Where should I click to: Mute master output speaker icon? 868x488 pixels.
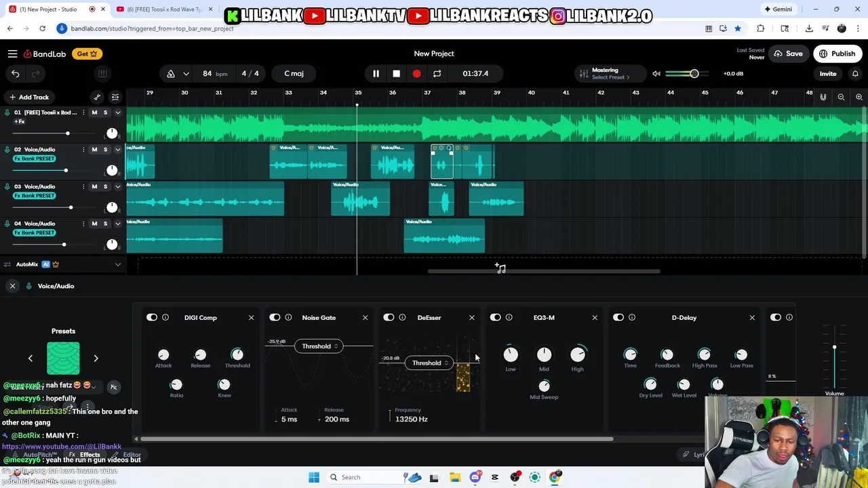click(656, 73)
